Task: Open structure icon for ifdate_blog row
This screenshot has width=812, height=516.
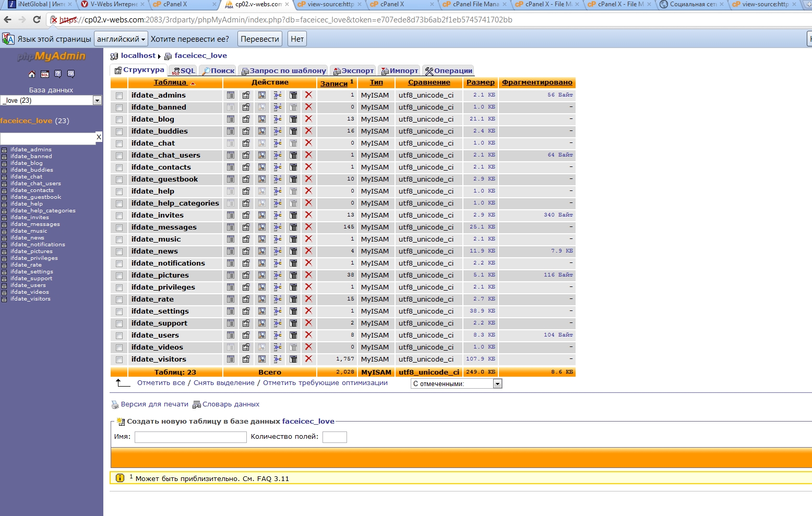Action: (x=246, y=119)
